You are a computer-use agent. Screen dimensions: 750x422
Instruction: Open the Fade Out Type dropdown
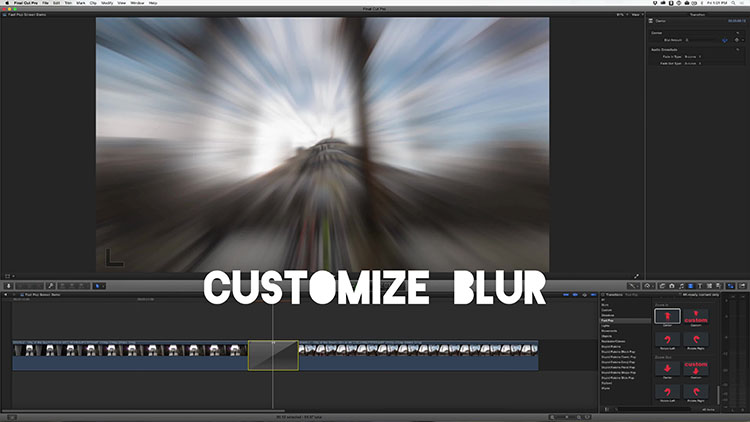(693, 63)
